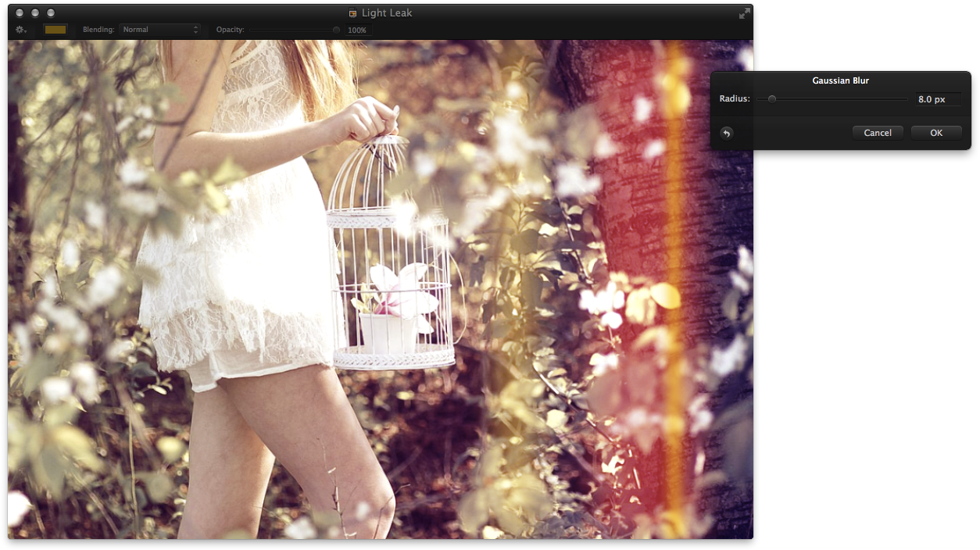Click the Opacity slider handle
This screenshot has width=980, height=550.
pos(336,30)
